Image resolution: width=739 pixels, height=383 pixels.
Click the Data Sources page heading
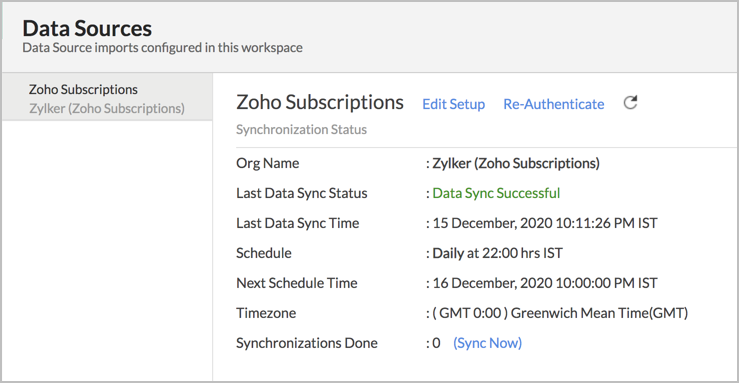click(87, 28)
